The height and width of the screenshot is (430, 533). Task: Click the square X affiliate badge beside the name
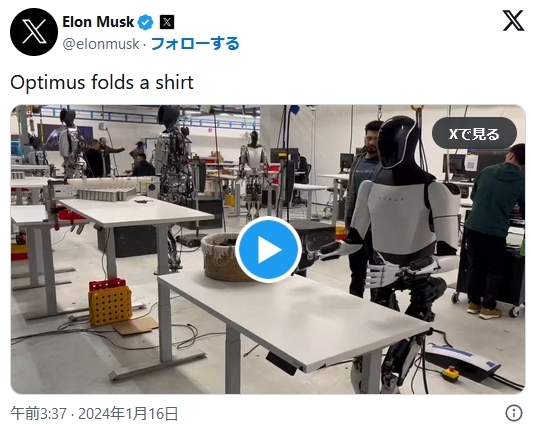click(x=167, y=22)
